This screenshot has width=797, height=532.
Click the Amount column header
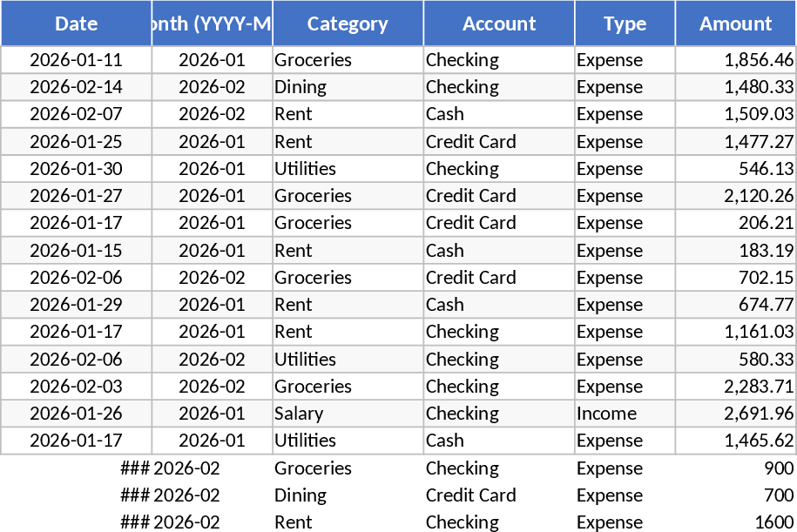click(x=735, y=24)
